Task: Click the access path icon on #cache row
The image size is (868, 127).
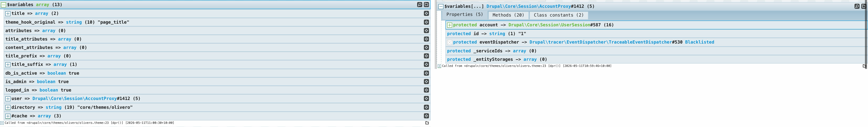Action: pyautogui.click(x=426, y=116)
